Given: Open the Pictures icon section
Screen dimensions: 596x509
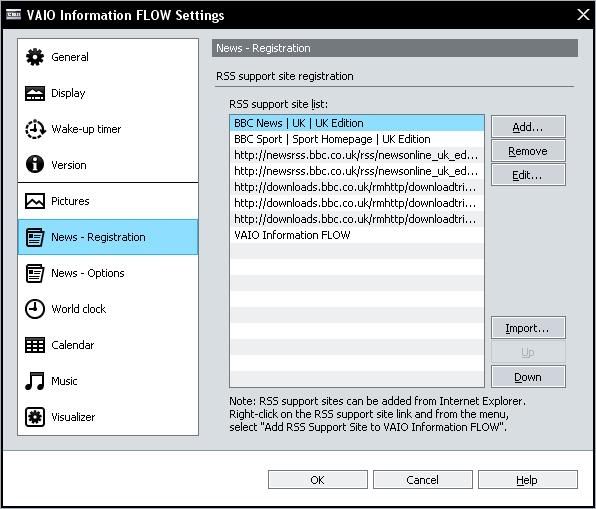Looking at the screenshot, I should click(x=35, y=201).
